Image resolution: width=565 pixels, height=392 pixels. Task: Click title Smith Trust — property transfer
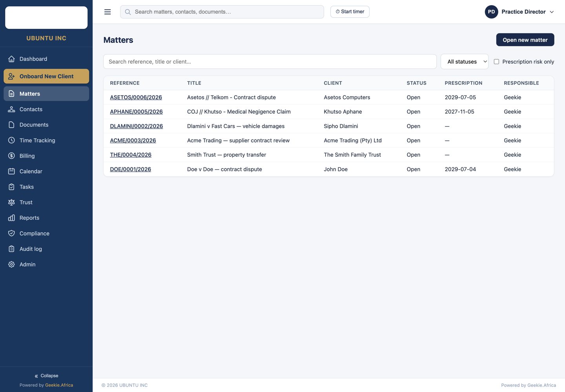(x=226, y=155)
